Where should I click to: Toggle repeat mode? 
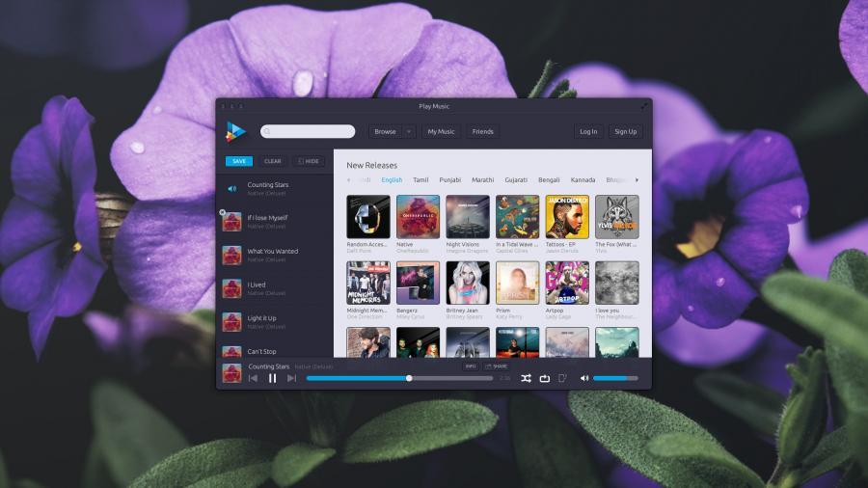(544, 379)
